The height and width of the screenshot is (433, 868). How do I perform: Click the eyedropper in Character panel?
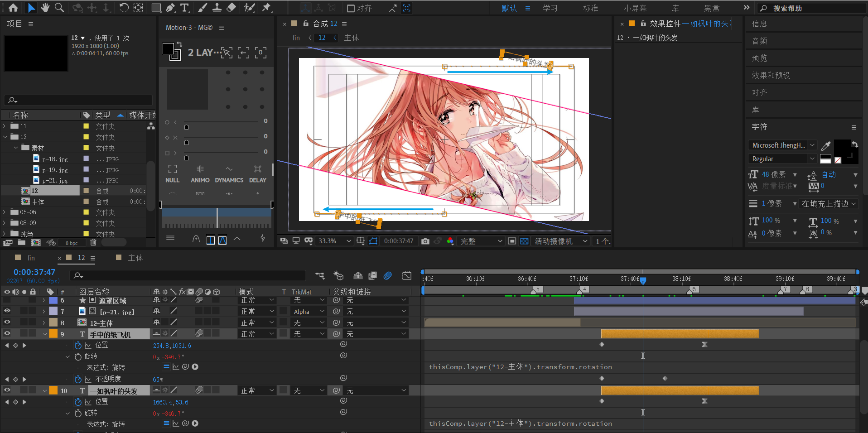click(x=826, y=146)
